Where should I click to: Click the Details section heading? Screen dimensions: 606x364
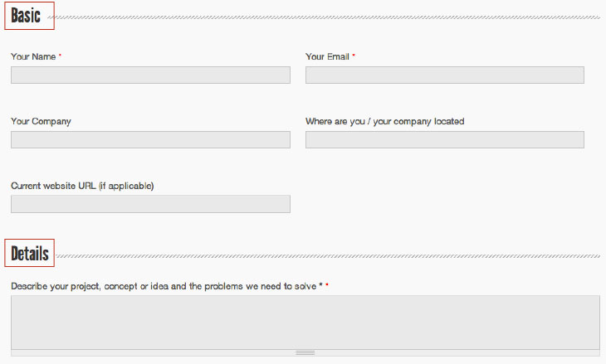pyautogui.click(x=30, y=254)
